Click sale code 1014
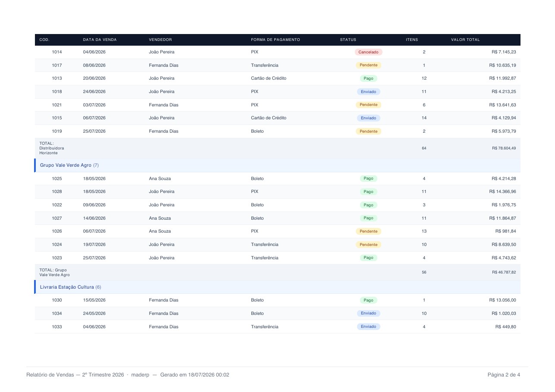The width and height of the screenshot is (555, 392). [x=57, y=52]
